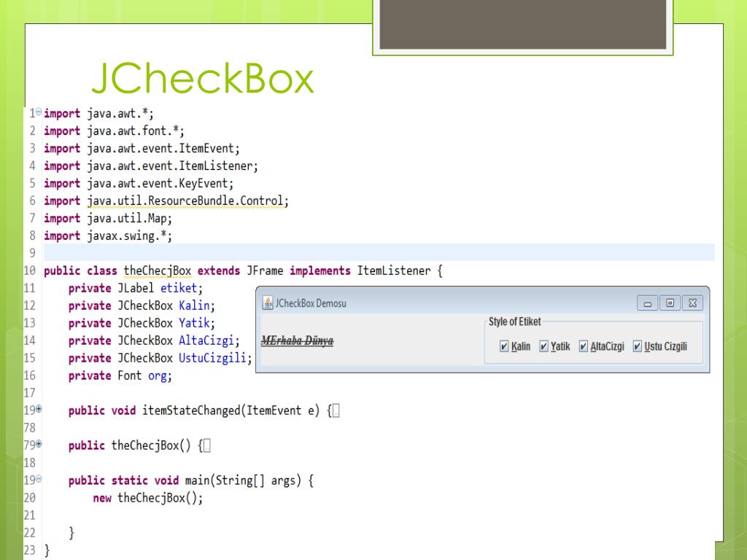Click 'JFrame' in the class declaration

(x=265, y=271)
